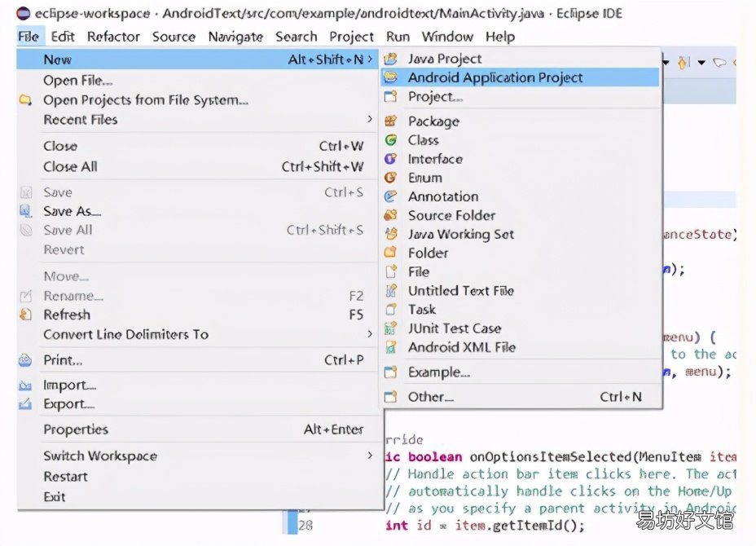Open the Search menu
Viewport: 756px width, 546px height.
[296, 37]
